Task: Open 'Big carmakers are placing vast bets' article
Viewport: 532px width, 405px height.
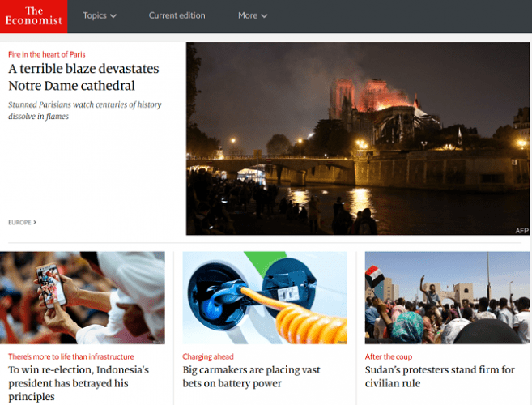Action: coord(251,377)
